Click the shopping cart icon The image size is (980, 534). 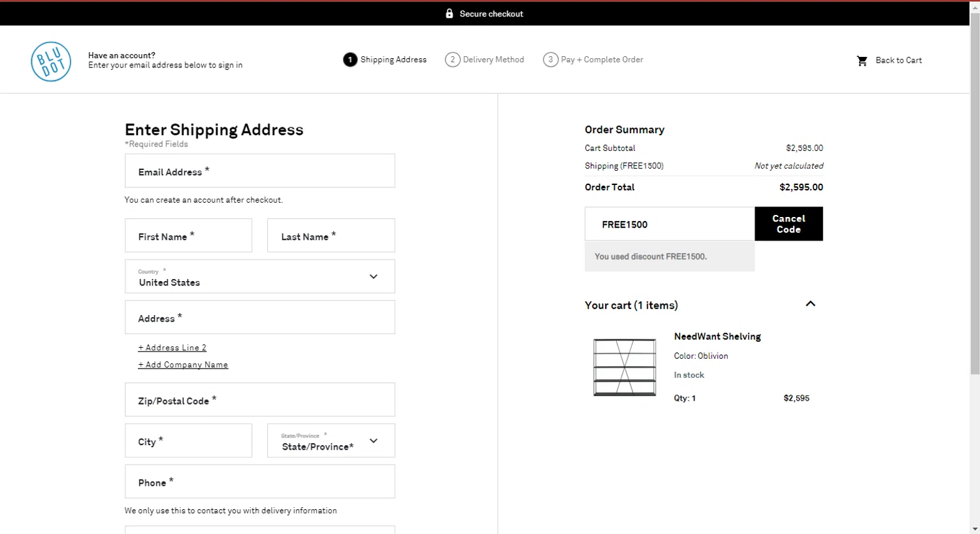[862, 60]
